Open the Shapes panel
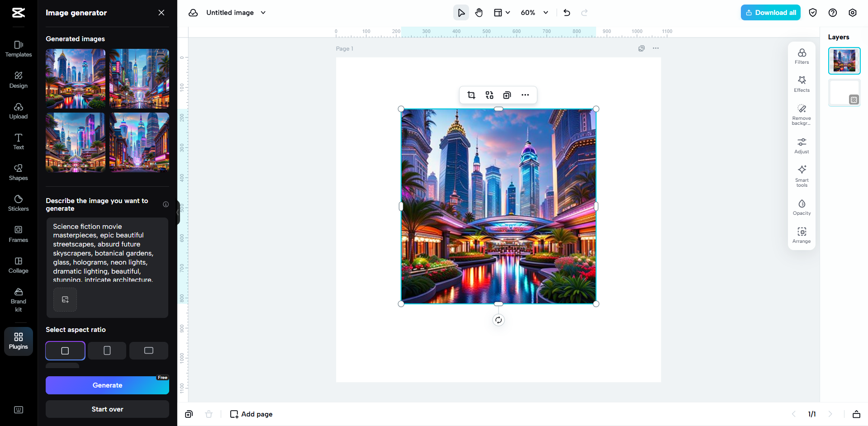 pyautogui.click(x=18, y=173)
